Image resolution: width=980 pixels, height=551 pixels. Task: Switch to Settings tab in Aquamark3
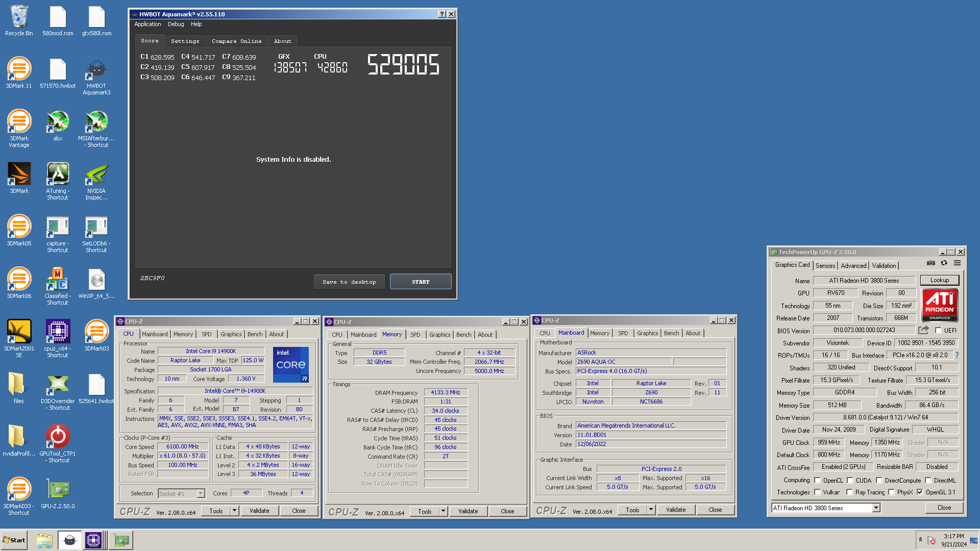click(185, 41)
